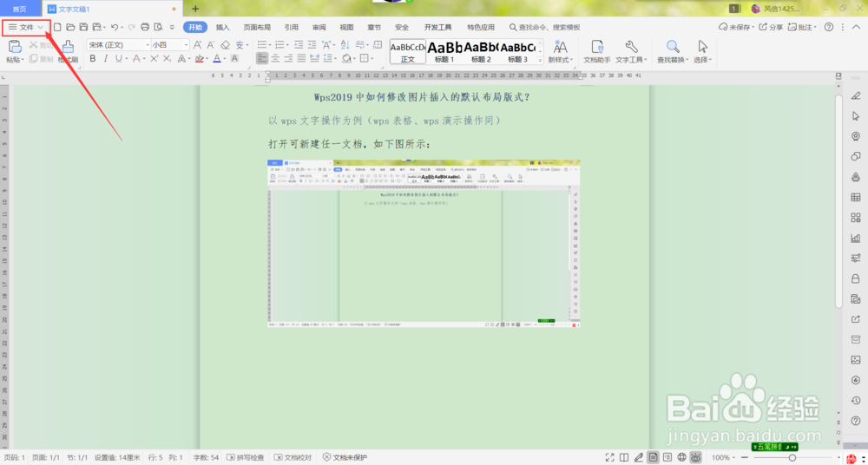Expand the underline style dropdown arrow
This screenshot has width=868, height=465.
[x=127, y=59]
